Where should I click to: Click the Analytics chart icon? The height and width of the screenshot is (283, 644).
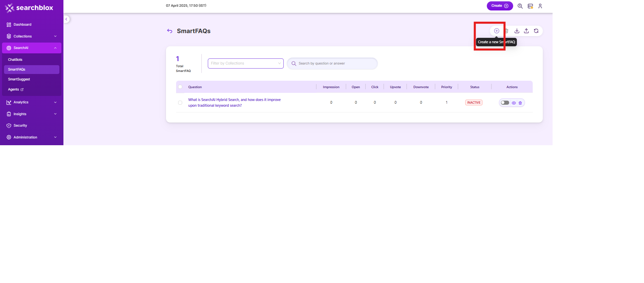coord(9,102)
